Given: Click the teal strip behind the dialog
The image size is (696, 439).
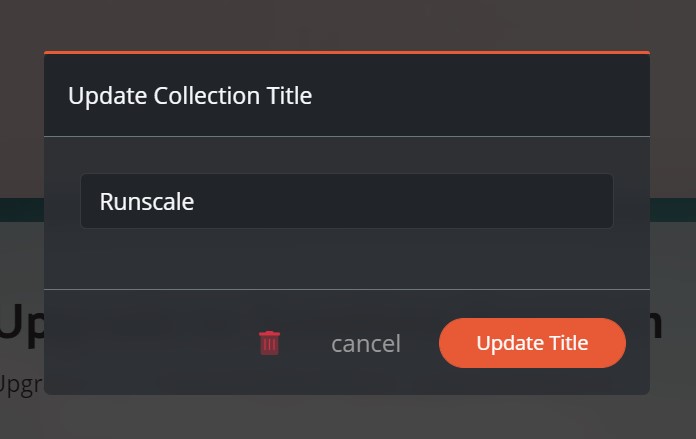Looking at the screenshot, I should click(x=20, y=208).
